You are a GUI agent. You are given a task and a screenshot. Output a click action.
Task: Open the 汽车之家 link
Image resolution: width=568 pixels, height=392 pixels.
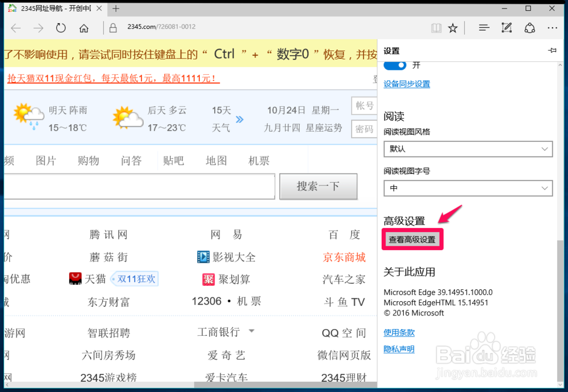click(x=344, y=280)
